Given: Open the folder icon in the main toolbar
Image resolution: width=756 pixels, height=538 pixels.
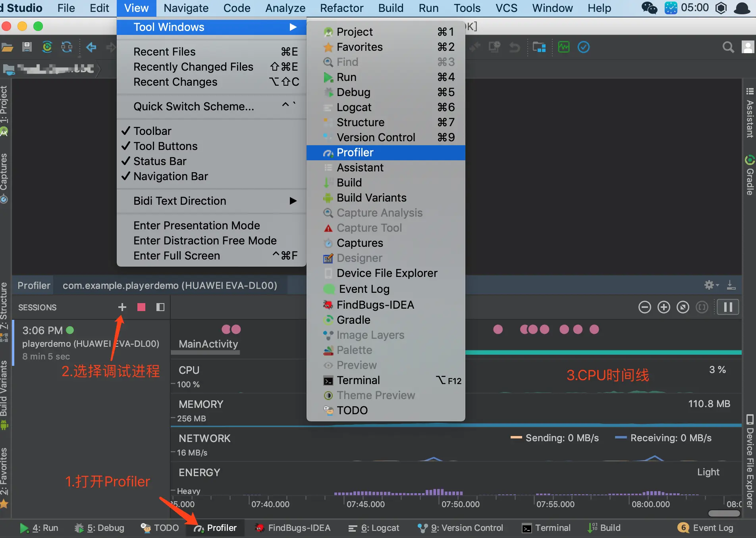Looking at the screenshot, I should (7, 48).
